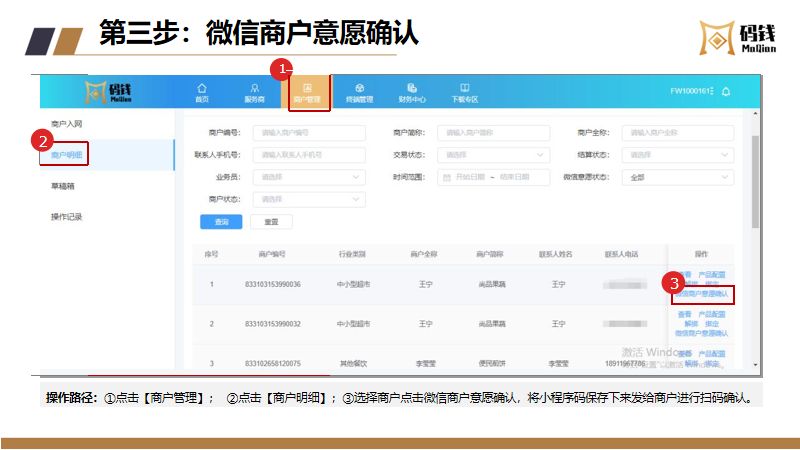Image resolution: width=800 pixels, height=450 pixels.
Task: Open the 服务商 provider icon
Action: tap(254, 92)
